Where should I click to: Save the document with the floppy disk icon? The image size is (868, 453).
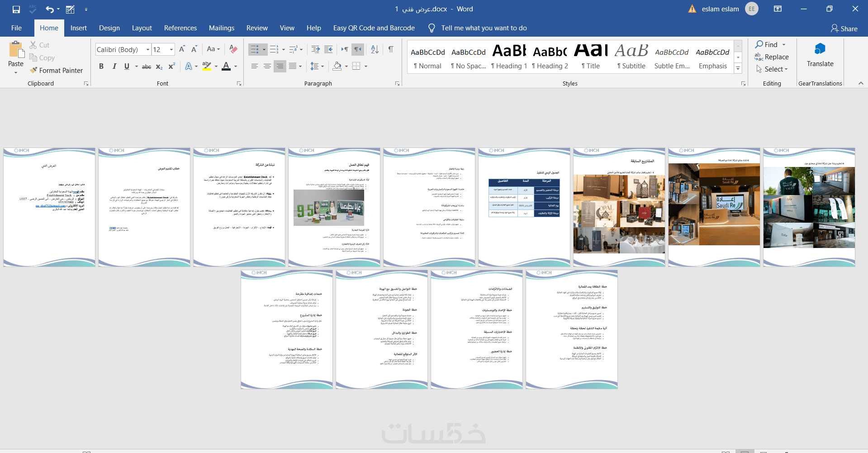pos(16,9)
